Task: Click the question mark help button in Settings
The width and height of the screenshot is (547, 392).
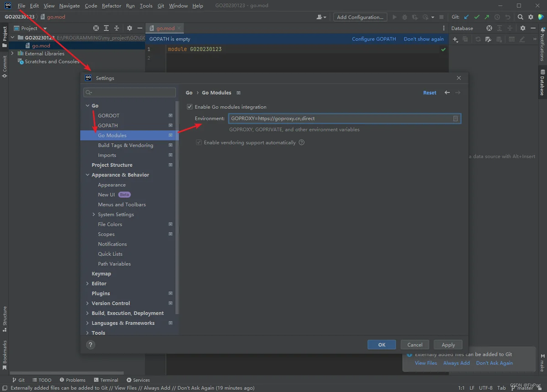Action: pyautogui.click(x=90, y=345)
